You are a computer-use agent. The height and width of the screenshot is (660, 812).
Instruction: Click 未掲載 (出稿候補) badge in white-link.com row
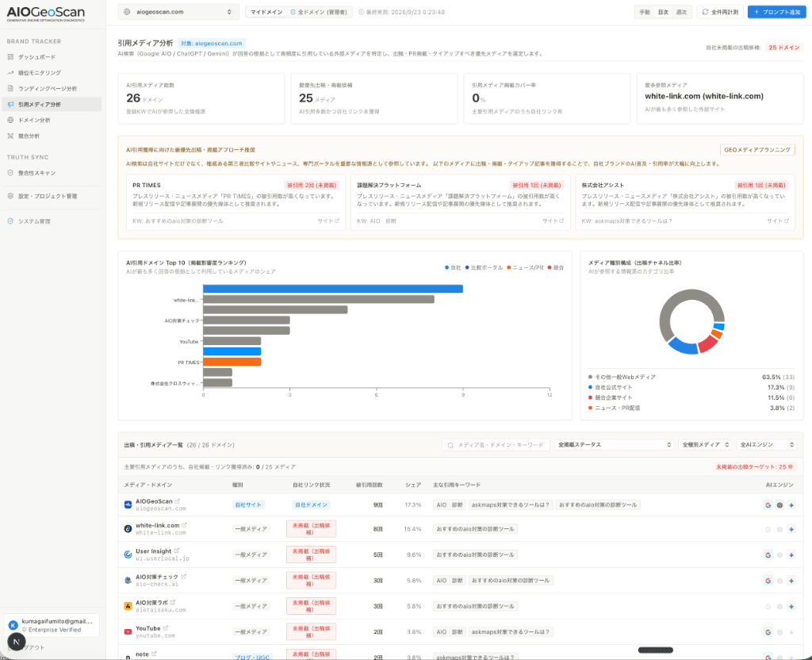click(x=311, y=529)
